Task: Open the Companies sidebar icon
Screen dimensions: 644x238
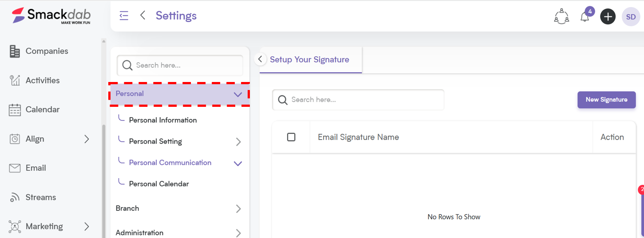Action: pyautogui.click(x=15, y=51)
